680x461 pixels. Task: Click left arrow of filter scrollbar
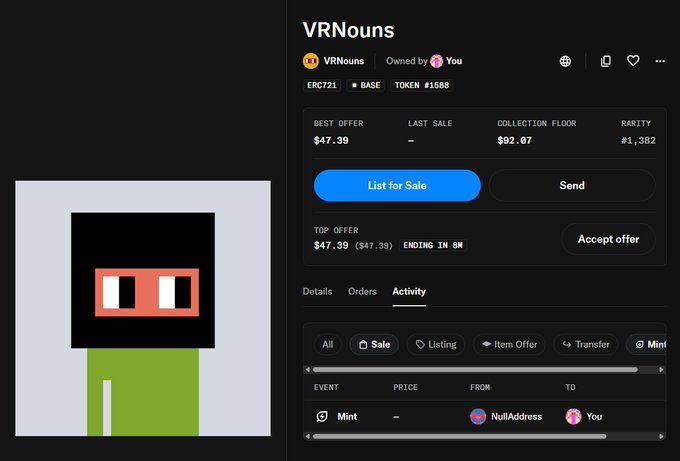tap(307, 369)
